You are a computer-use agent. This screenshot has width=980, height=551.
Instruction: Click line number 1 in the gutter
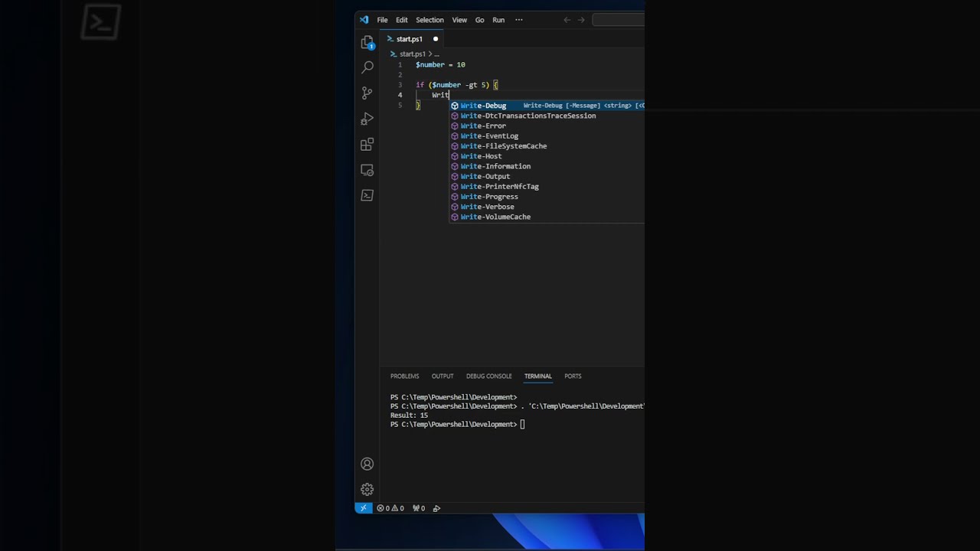tap(400, 65)
